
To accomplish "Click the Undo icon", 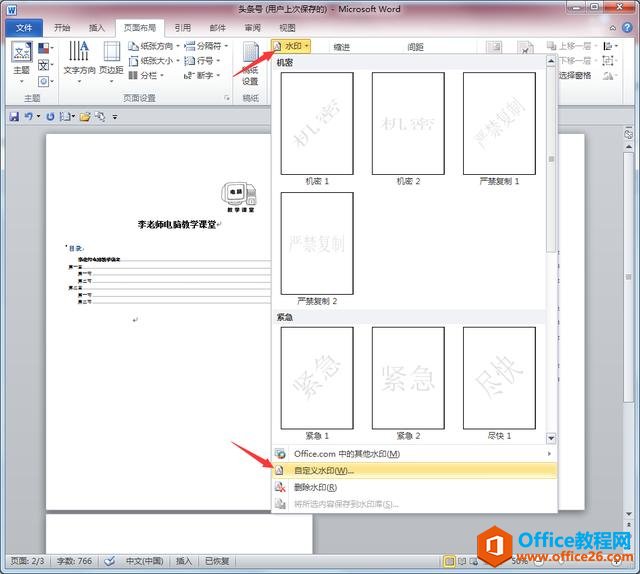I will 28,117.
